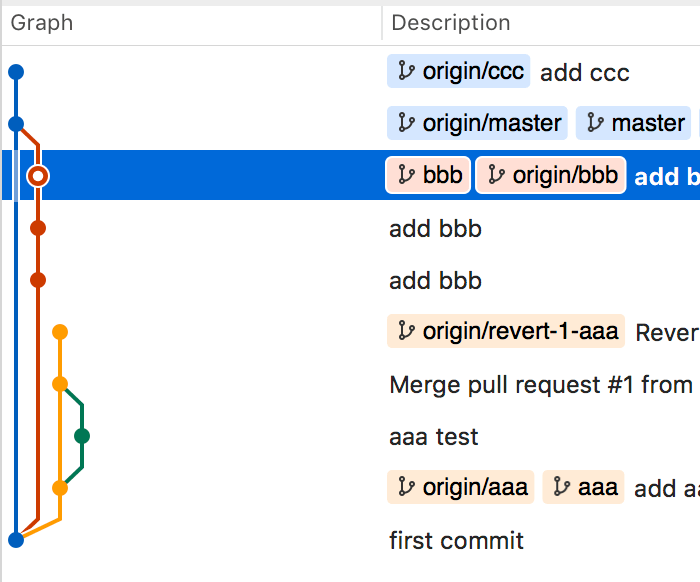Click the orange merge commit graph node

pyautogui.click(x=60, y=384)
